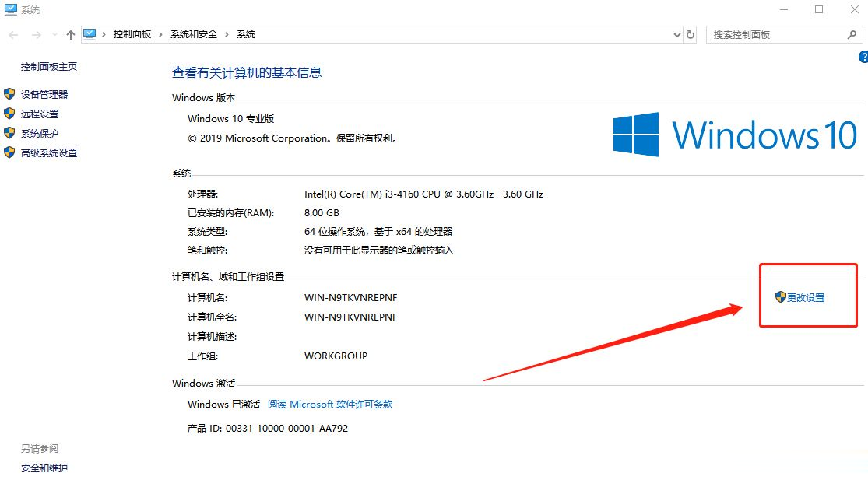Viewport: 868px width, 487px height.
Task: Click shield icon beside 高级系统设置
Action: point(9,152)
